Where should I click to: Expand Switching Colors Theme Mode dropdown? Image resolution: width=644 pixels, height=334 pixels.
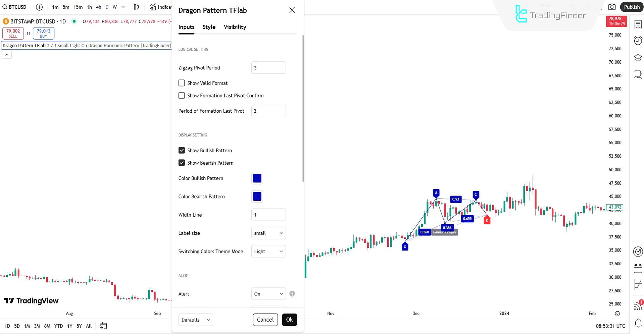tap(268, 252)
